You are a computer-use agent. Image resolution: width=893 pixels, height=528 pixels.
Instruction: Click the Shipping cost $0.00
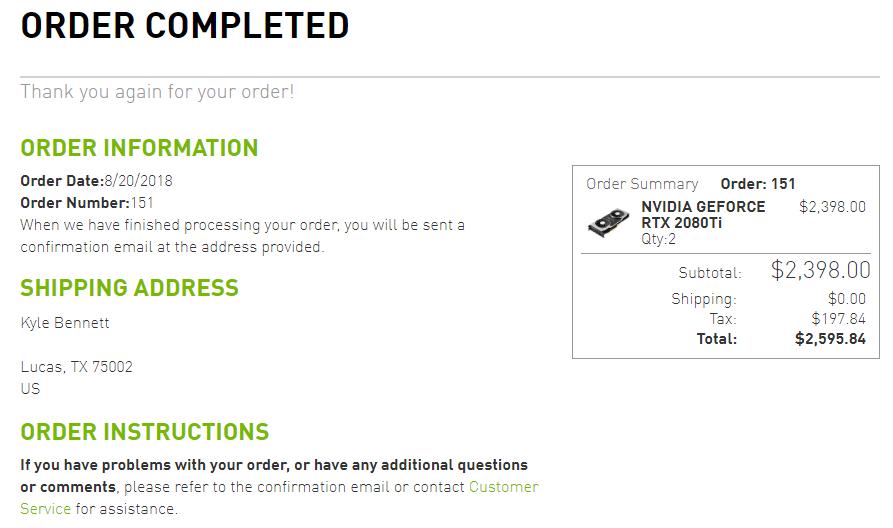click(x=846, y=299)
